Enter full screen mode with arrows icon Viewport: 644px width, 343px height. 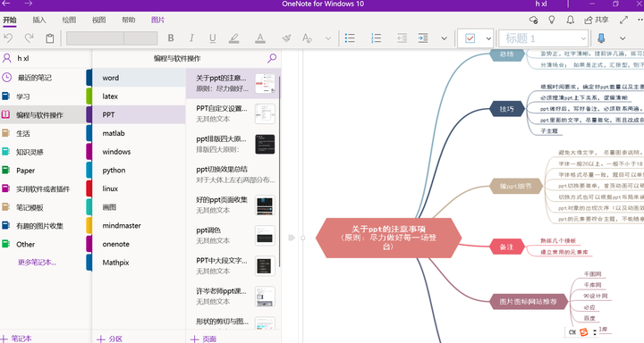(624, 20)
